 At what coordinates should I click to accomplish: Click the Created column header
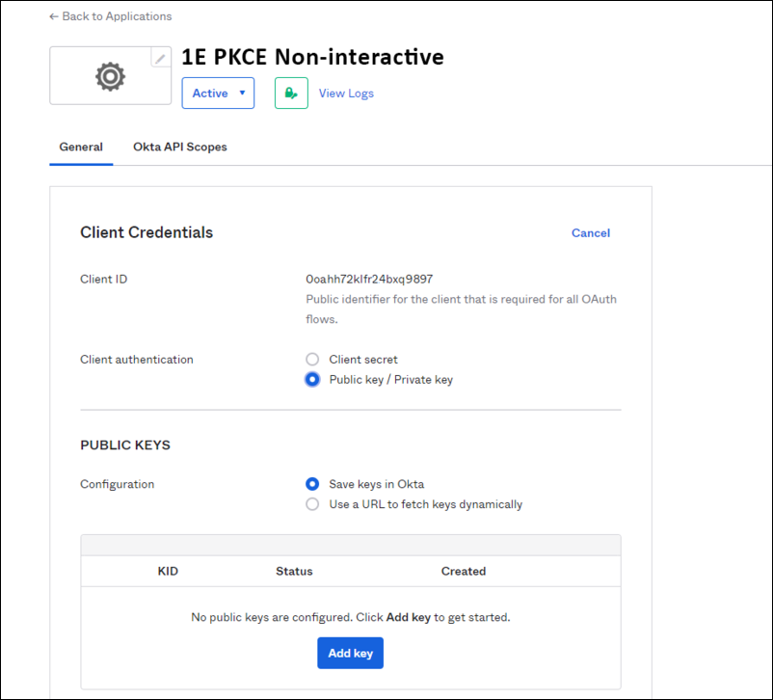tap(464, 572)
